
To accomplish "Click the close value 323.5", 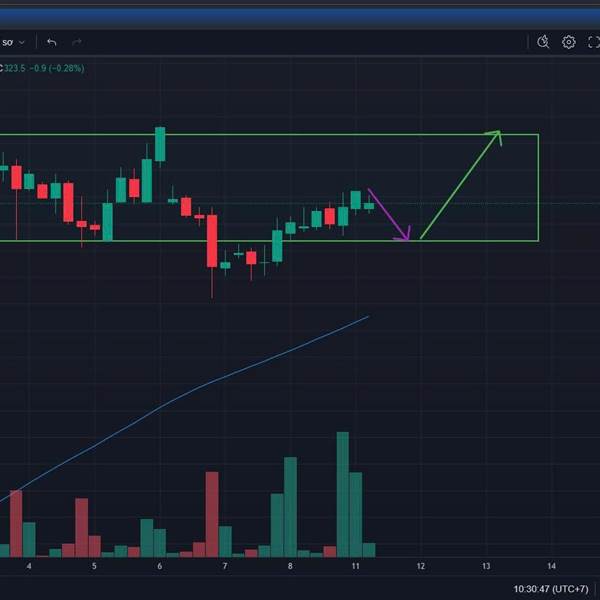I will [x=15, y=68].
